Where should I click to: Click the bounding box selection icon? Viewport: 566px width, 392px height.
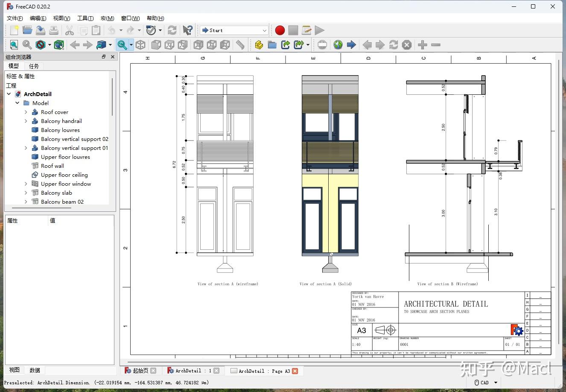click(59, 45)
